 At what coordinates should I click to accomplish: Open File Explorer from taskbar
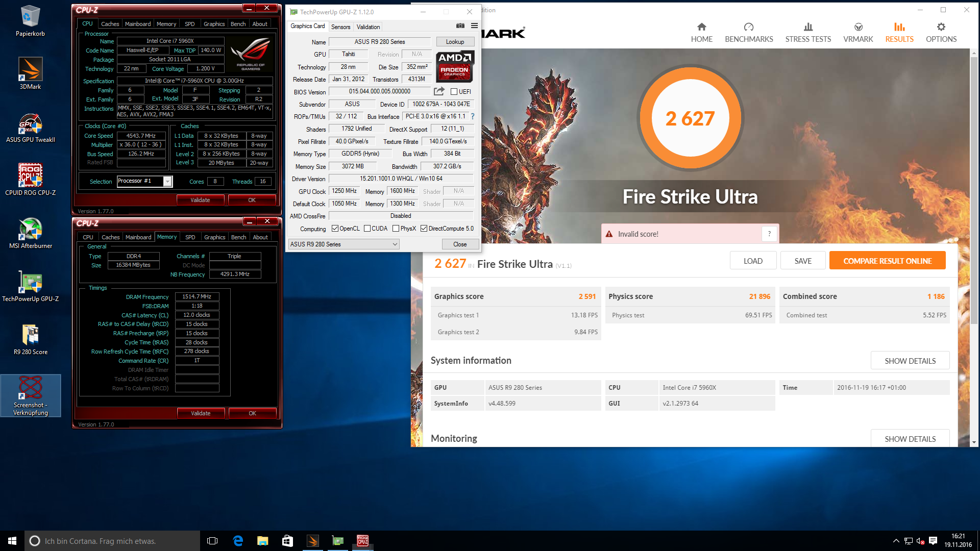262,541
